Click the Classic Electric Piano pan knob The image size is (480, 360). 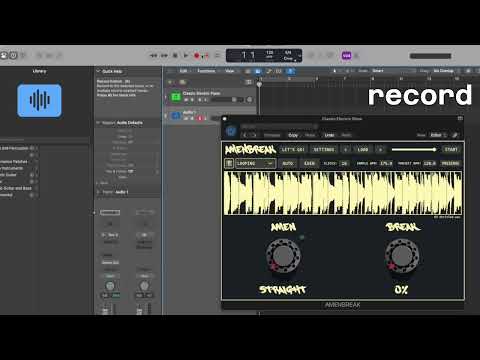pyautogui.click(x=249, y=100)
